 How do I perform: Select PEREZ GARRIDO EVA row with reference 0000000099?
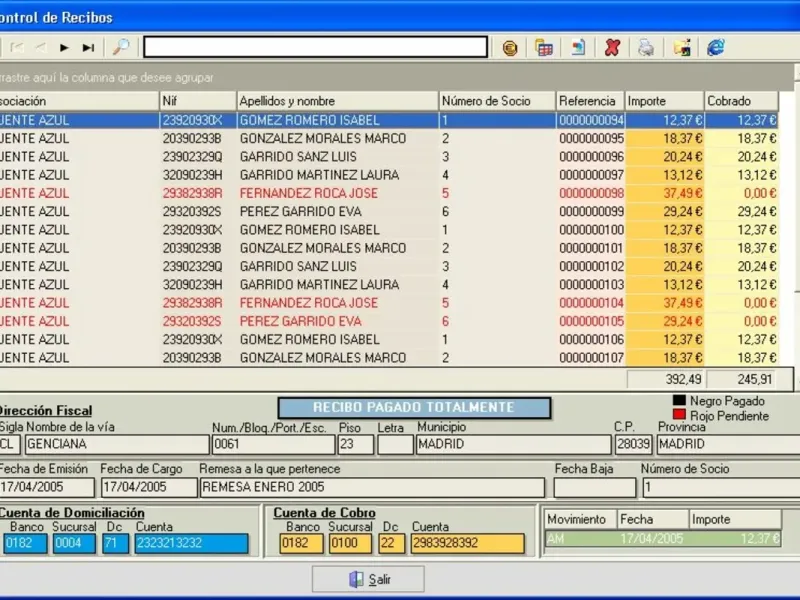[389, 212]
